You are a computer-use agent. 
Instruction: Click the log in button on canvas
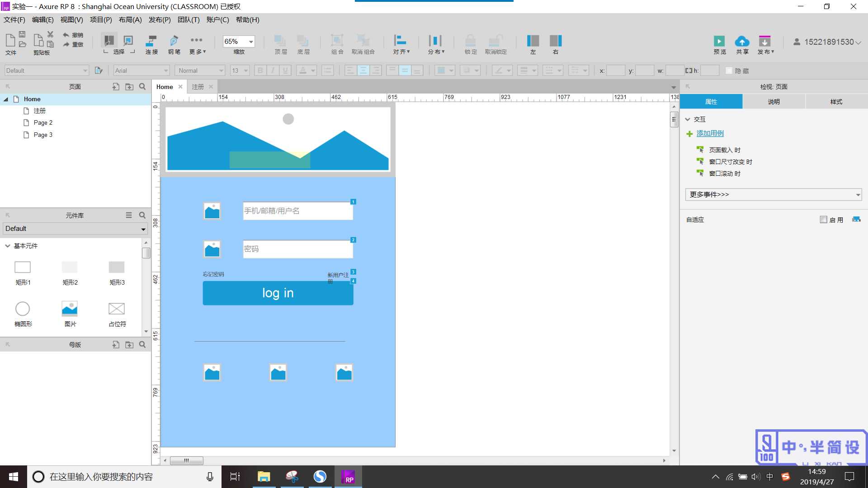[x=278, y=293]
